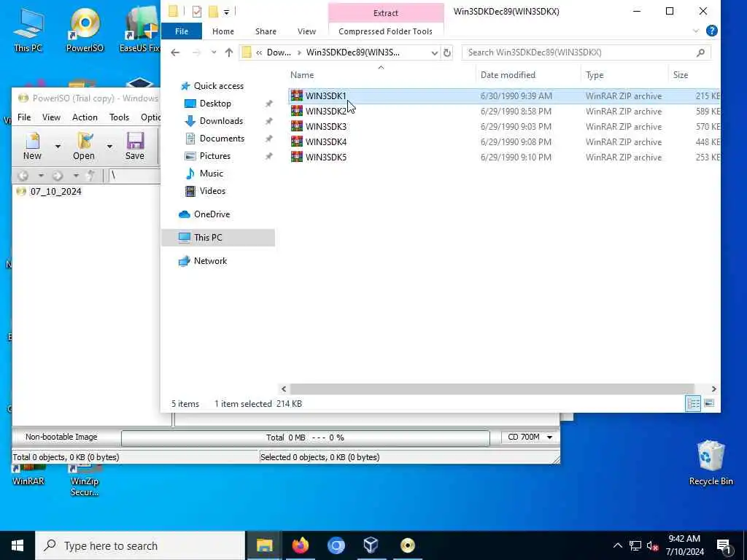Open Documents in navigation pane
The image size is (747, 560).
pyautogui.click(x=222, y=139)
